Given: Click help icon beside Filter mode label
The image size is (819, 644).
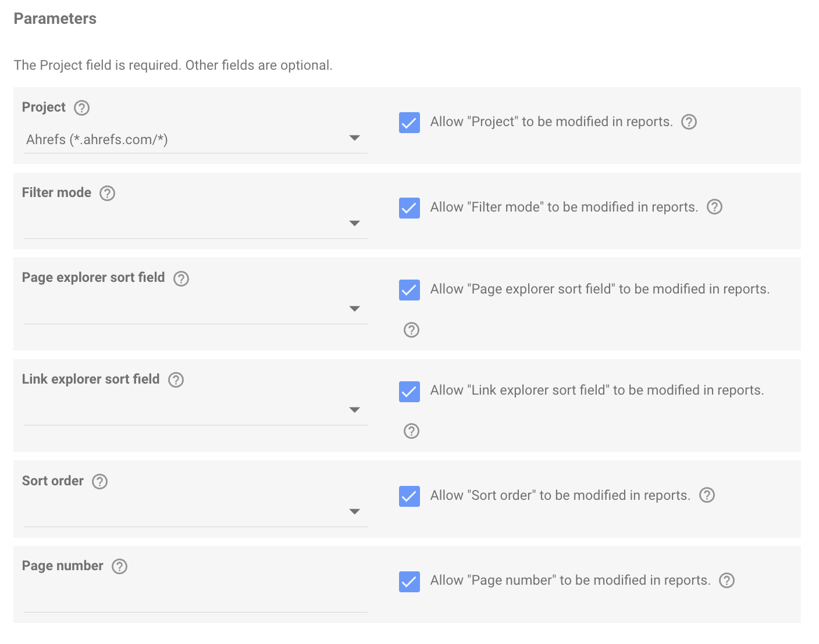Looking at the screenshot, I should click(x=107, y=193).
